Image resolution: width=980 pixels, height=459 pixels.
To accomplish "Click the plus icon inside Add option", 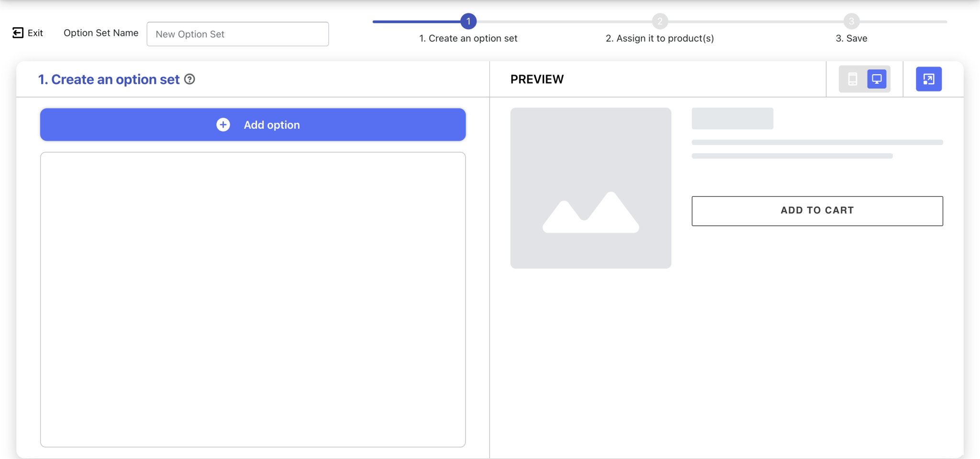I will [x=223, y=124].
